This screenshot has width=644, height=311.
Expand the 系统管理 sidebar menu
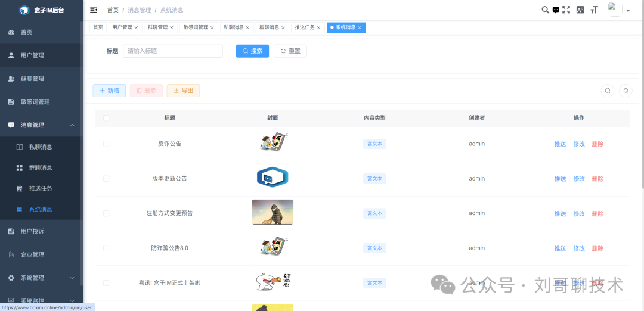click(41, 278)
